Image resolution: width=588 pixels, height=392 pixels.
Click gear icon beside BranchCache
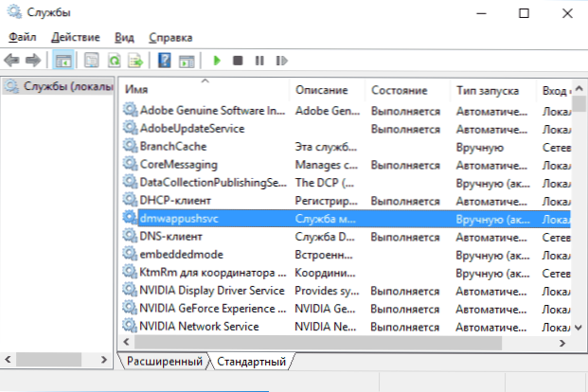click(x=130, y=146)
